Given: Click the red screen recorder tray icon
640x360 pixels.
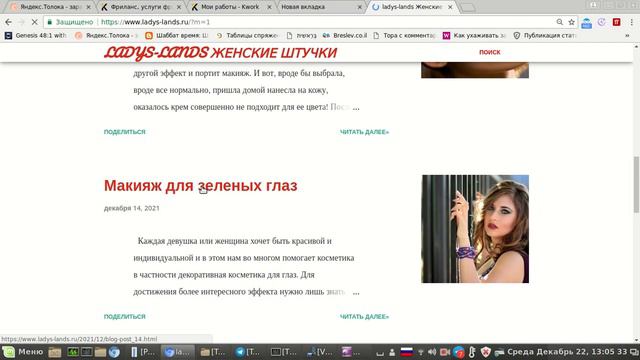Looking at the screenshot, I should [x=445, y=352].
